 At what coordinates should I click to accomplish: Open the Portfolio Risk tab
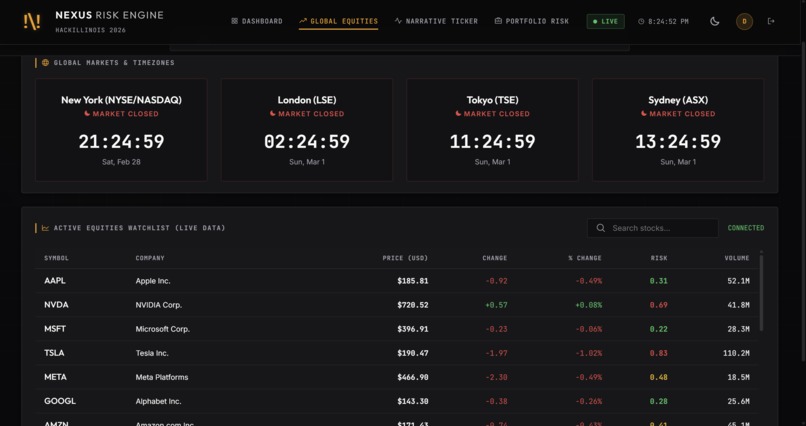pos(532,21)
